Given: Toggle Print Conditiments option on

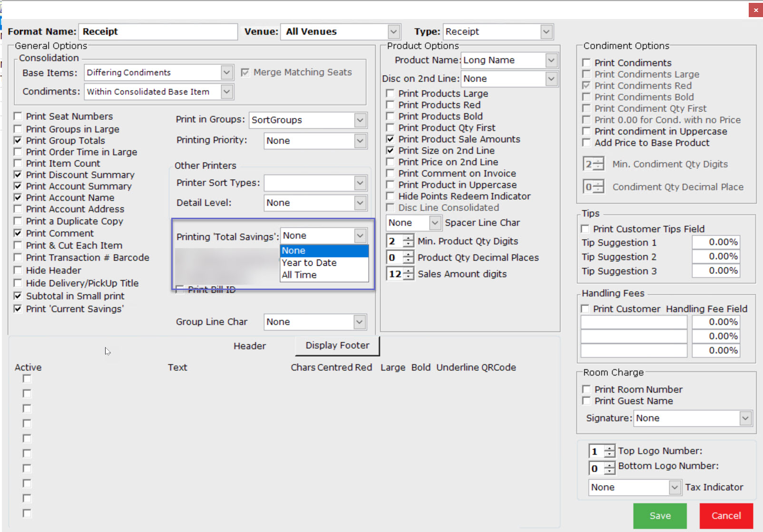Looking at the screenshot, I should 587,63.
